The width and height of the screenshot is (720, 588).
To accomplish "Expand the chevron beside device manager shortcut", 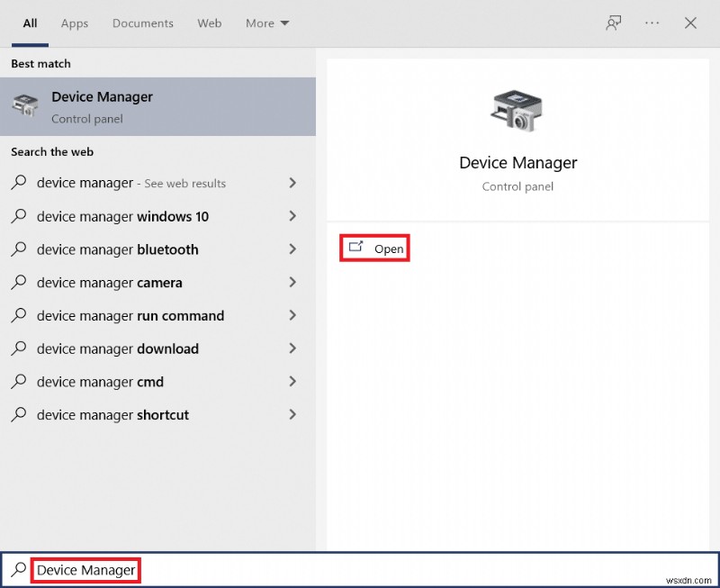I will [x=292, y=415].
